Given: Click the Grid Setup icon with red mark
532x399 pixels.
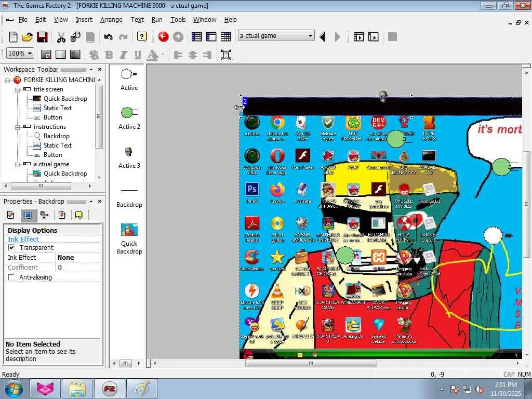Looking at the screenshot, I should coord(46,54).
